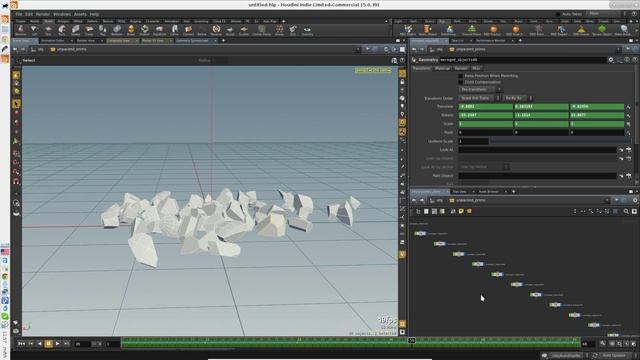The height and width of the screenshot is (360, 640).
Task: Open the parameter gear menu icon
Action: click(611, 60)
